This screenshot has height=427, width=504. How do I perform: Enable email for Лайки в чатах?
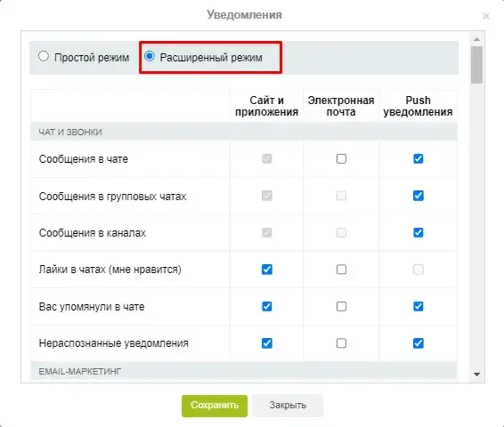[341, 270]
